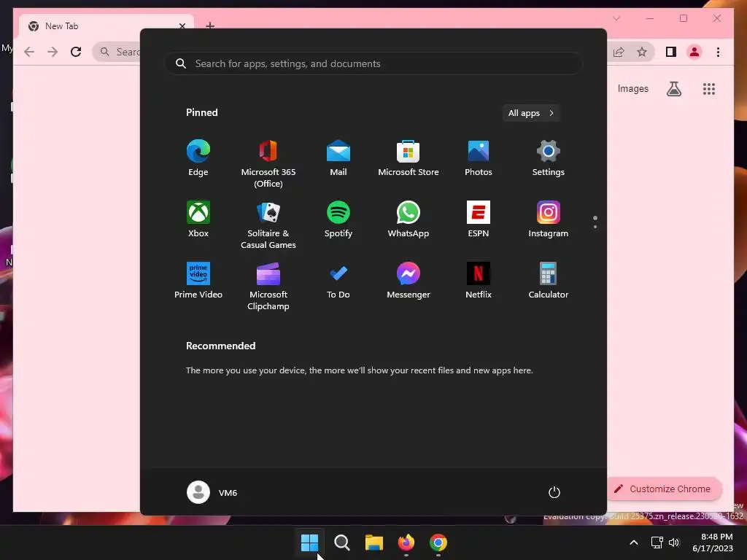
Task: Open the Mail app
Action: point(338,158)
